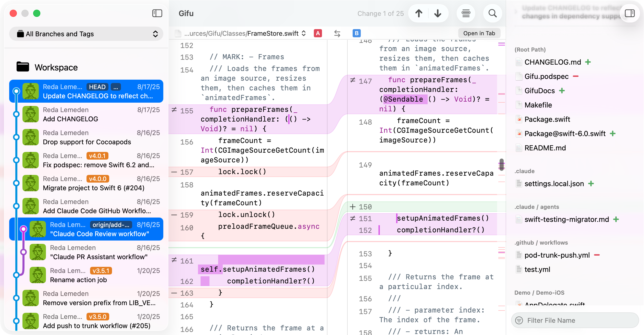The image size is (644, 335).
Task: Click the ellipsis badge next to HEAD
Action: [116, 87]
